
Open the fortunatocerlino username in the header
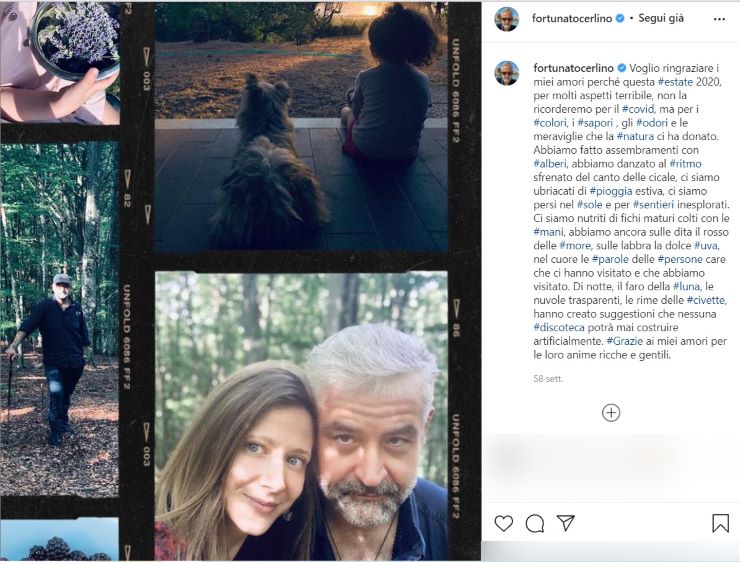coord(573,19)
